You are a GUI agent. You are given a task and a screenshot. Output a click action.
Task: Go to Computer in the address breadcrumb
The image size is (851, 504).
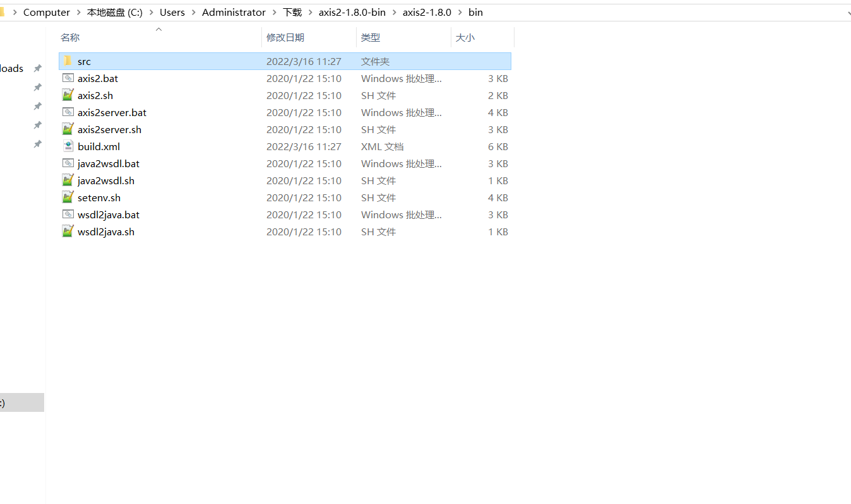[x=47, y=12]
